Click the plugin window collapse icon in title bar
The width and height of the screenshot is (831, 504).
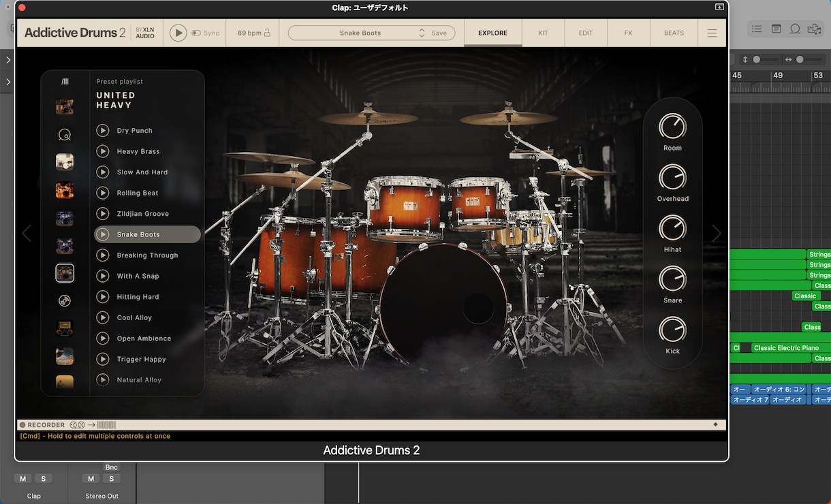(719, 7)
